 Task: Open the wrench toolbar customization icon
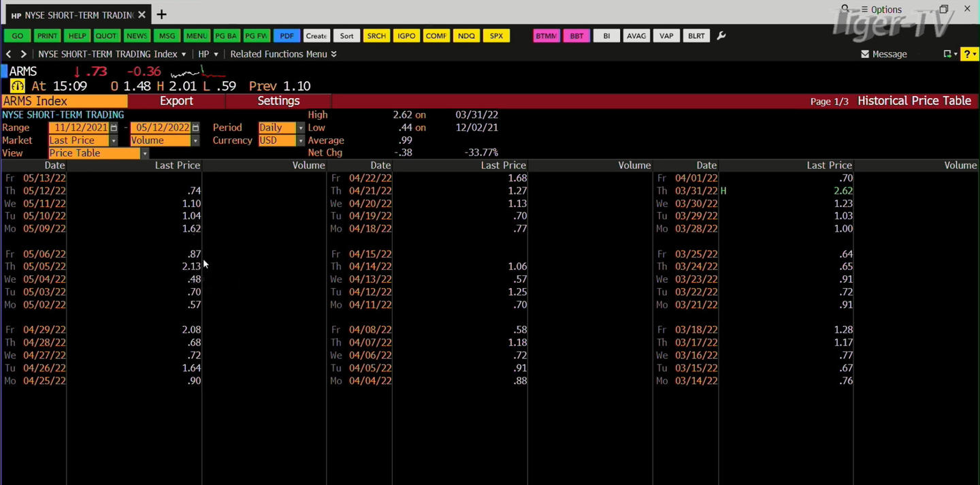coord(721,35)
